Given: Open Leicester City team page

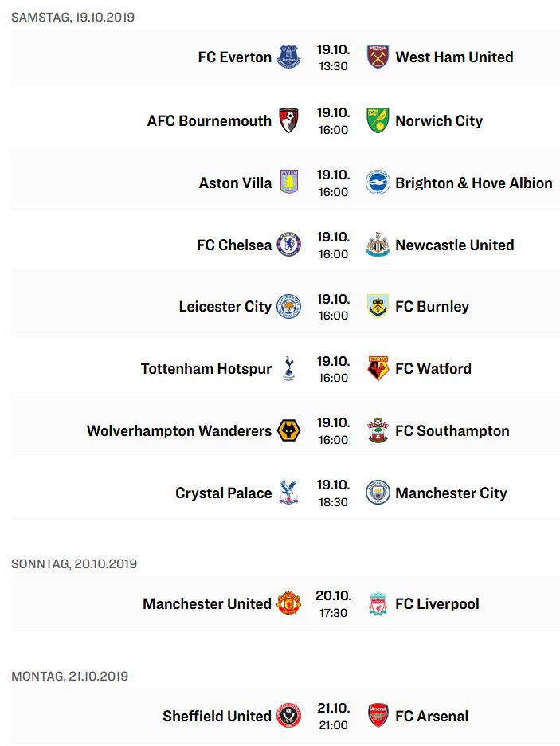Looking at the screenshot, I should pos(225,307).
